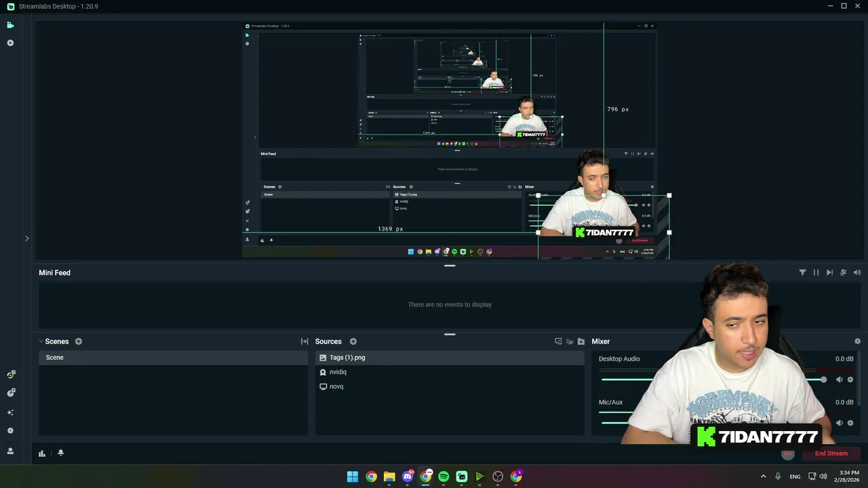
Task: Open Spotify from the taskbar
Action: [x=443, y=476]
